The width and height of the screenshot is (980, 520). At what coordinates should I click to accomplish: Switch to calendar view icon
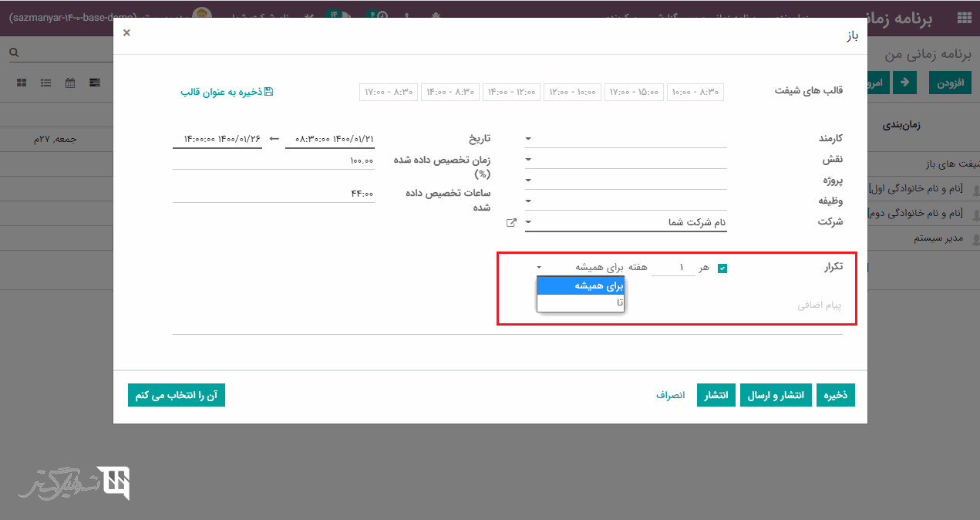coord(70,83)
